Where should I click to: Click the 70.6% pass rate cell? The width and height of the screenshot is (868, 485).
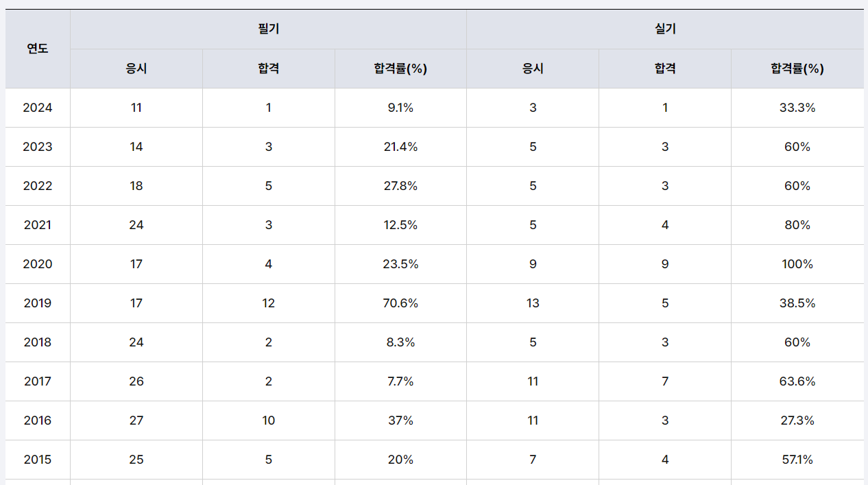400,303
